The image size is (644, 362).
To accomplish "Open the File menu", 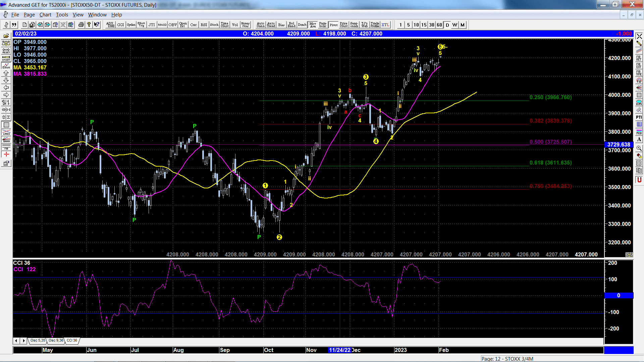I will click(x=15, y=15).
